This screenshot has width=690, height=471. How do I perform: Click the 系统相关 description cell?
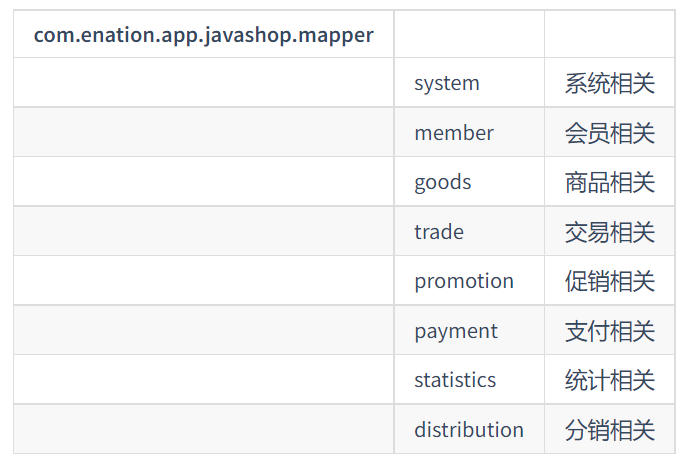(x=609, y=82)
